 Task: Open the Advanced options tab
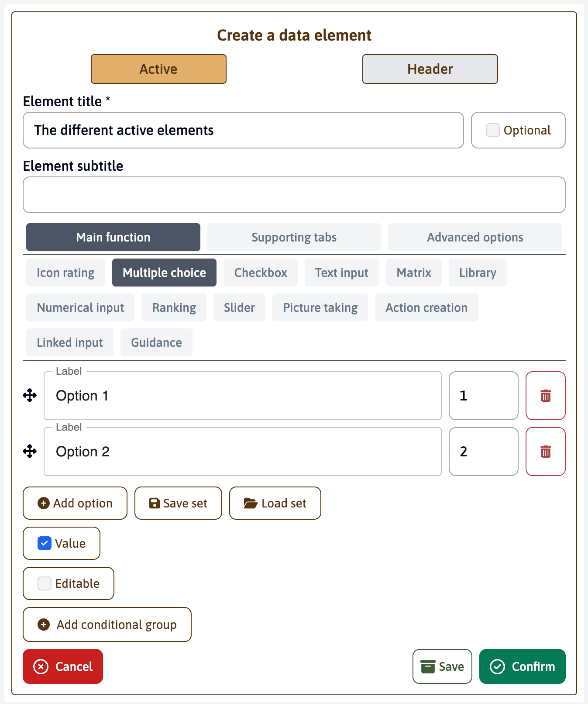[x=475, y=238]
